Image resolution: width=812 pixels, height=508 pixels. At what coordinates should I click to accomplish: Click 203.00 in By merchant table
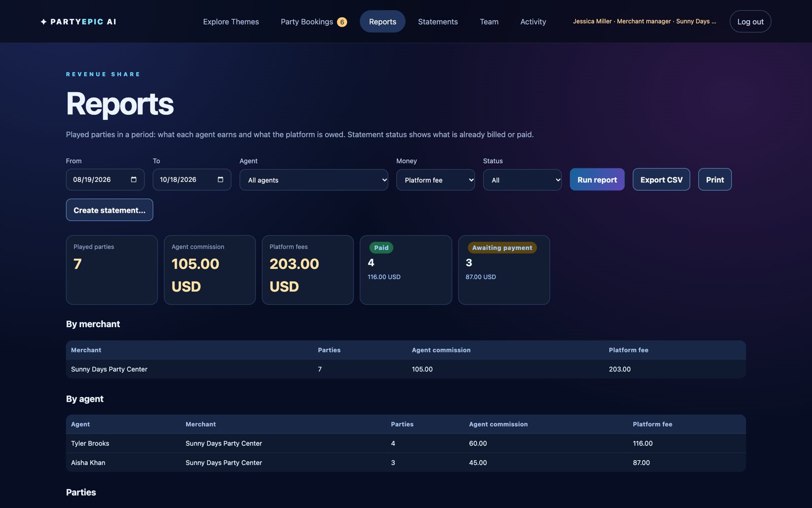[620, 369]
